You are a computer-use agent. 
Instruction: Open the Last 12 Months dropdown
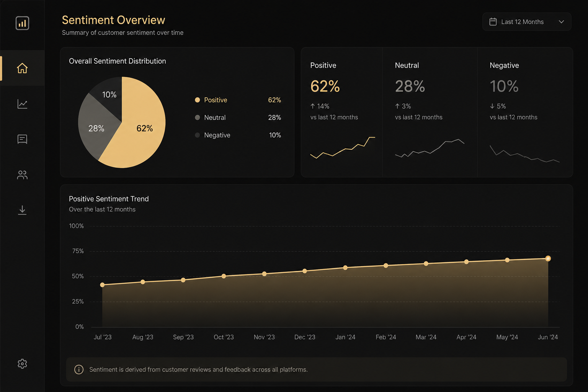click(x=527, y=22)
